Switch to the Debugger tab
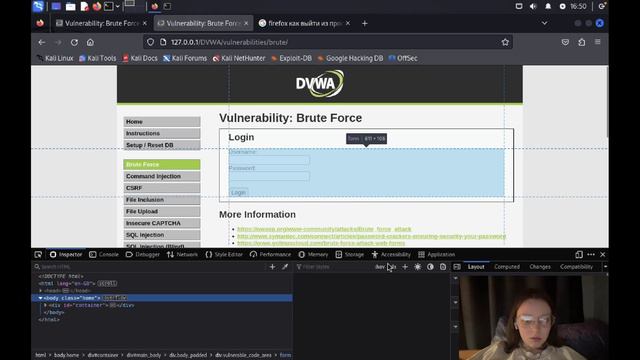 142,255
